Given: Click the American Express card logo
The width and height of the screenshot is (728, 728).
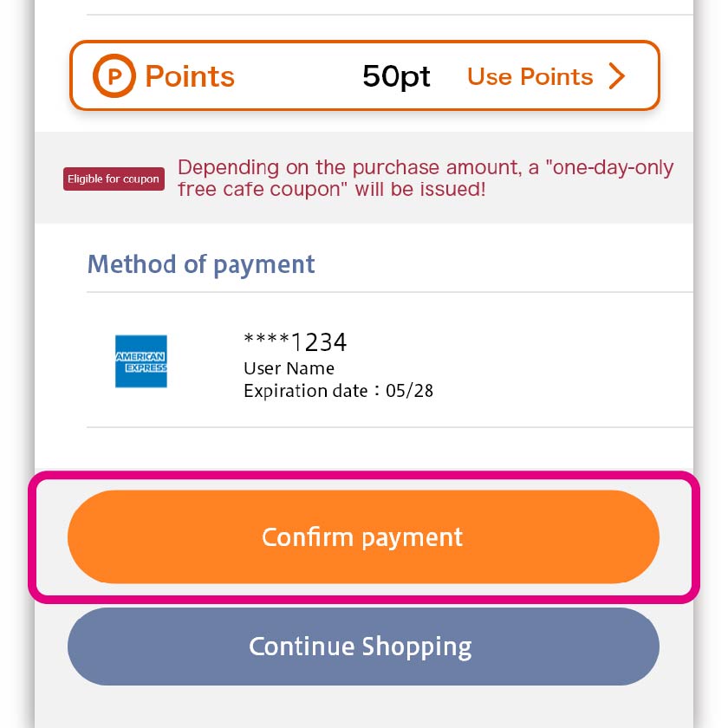Looking at the screenshot, I should point(140,361).
